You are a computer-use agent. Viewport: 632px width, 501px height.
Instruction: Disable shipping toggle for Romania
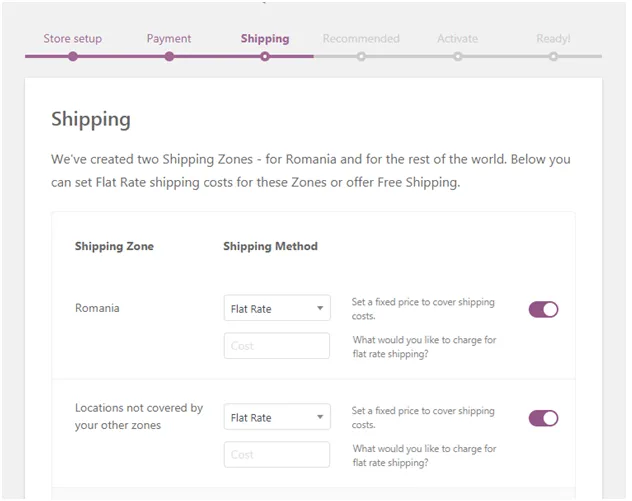pos(543,310)
